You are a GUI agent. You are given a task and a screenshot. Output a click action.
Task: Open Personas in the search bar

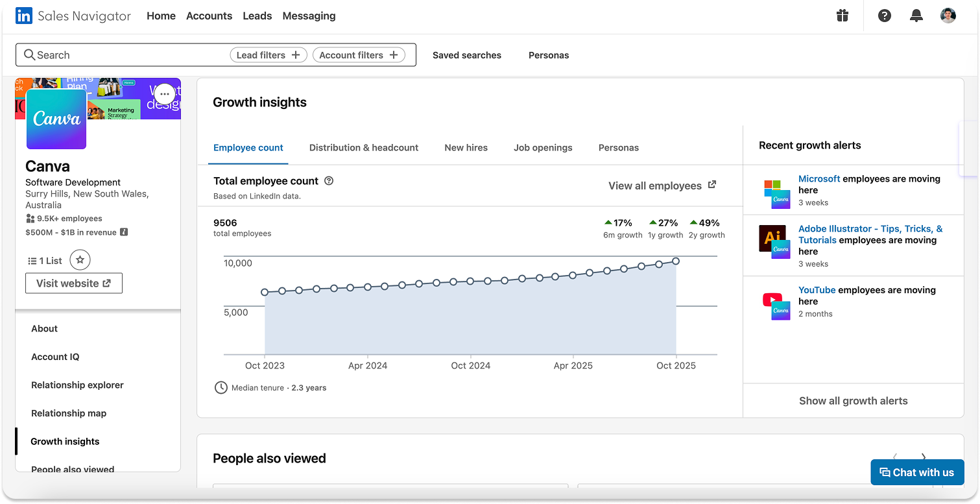(549, 55)
